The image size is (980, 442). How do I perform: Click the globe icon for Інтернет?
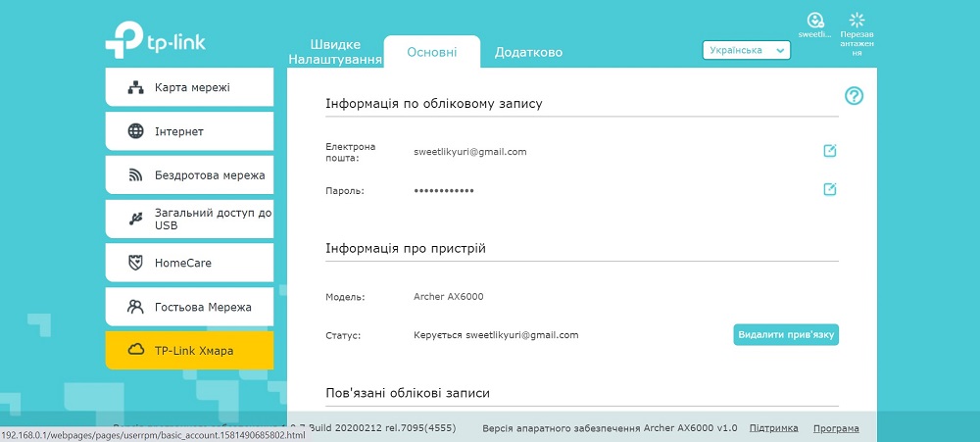(135, 131)
